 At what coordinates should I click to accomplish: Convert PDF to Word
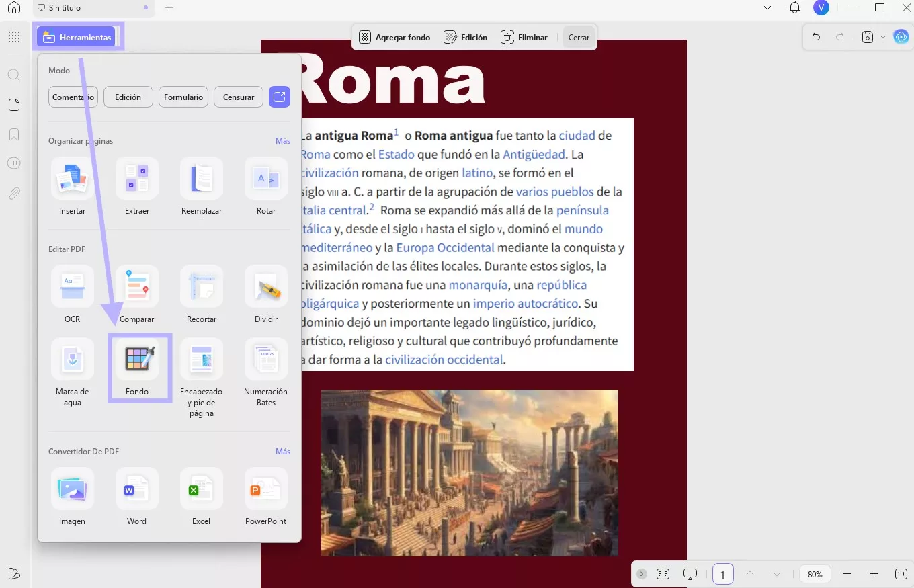tap(137, 497)
